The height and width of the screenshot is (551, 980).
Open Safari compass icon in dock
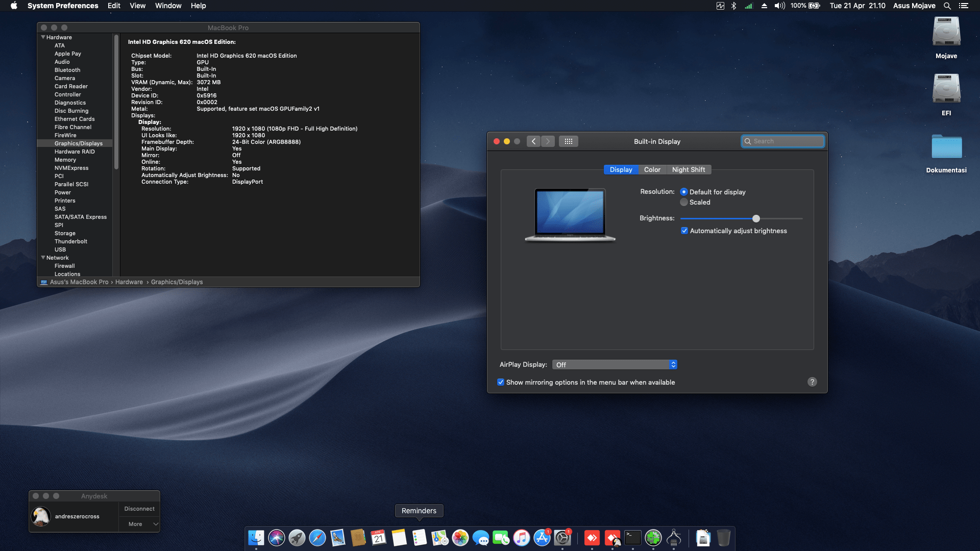(x=317, y=538)
